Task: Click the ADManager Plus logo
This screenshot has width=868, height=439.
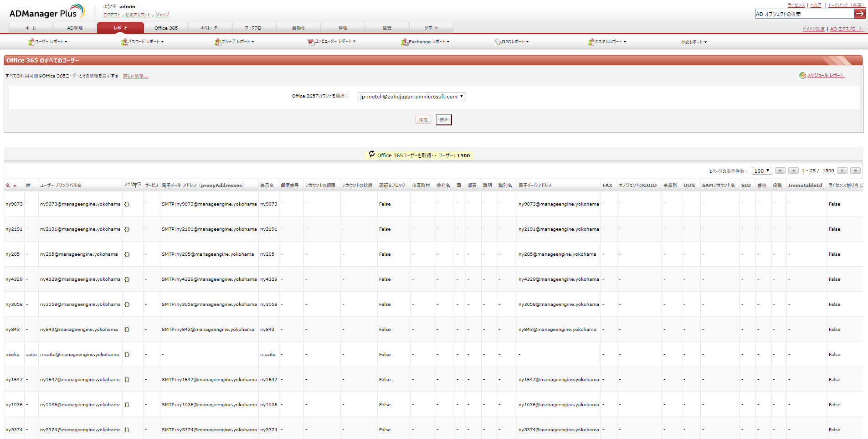Action: point(47,12)
